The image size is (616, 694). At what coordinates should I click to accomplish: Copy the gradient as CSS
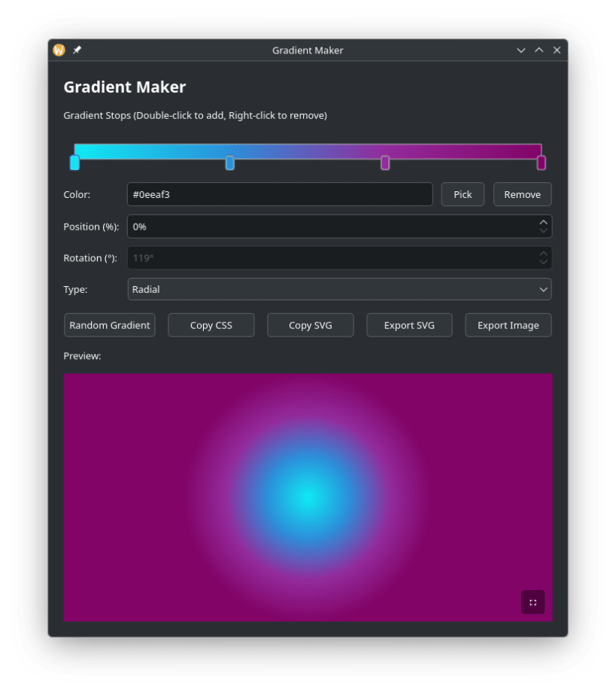click(211, 324)
